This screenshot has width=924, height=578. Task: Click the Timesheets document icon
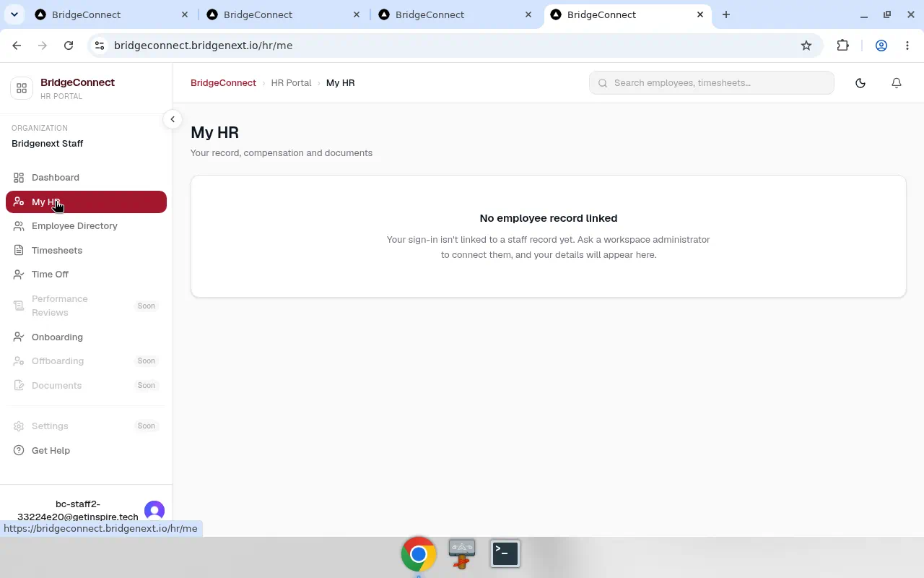(x=19, y=251)
